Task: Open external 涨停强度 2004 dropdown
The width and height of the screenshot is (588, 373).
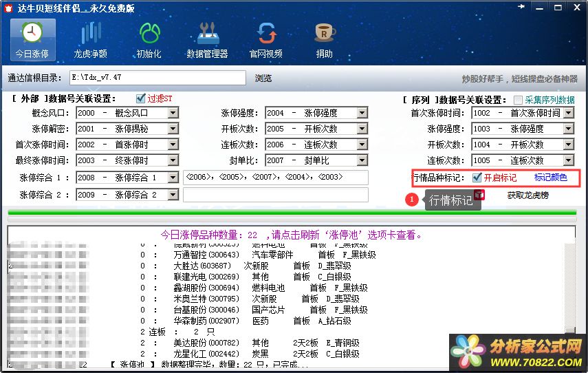Action: (x=362, y=113)
